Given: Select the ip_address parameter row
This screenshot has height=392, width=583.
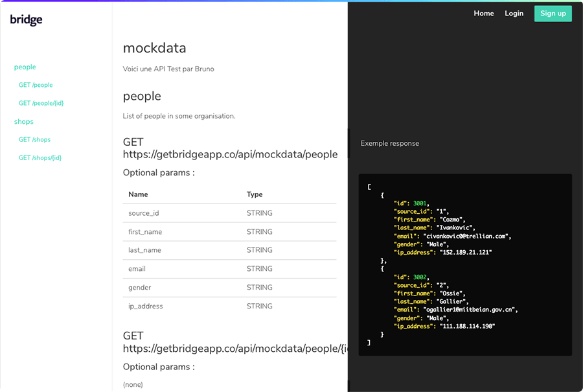Looking at the screenshot, I should pyautogui.click(x=229, y=306).
